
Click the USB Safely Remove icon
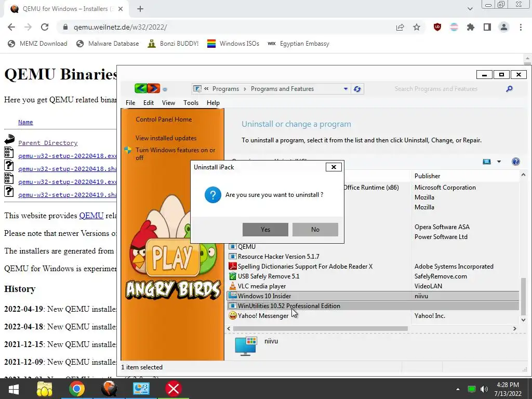(x=232, y=276)
